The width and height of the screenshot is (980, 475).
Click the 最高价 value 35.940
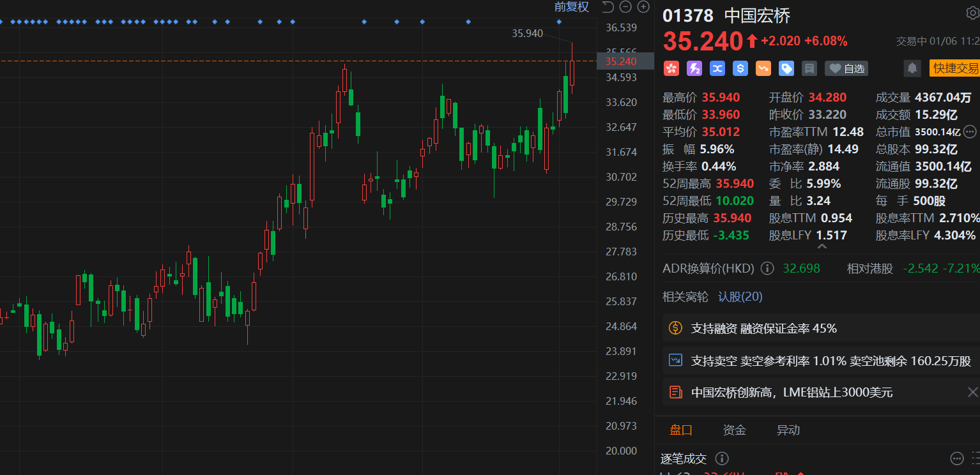721,98
